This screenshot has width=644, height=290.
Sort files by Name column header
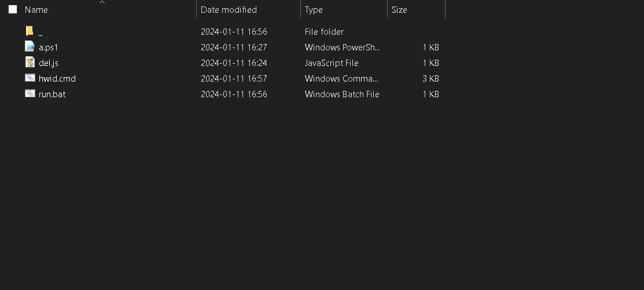pyautogui.click(x=36, y=10)
